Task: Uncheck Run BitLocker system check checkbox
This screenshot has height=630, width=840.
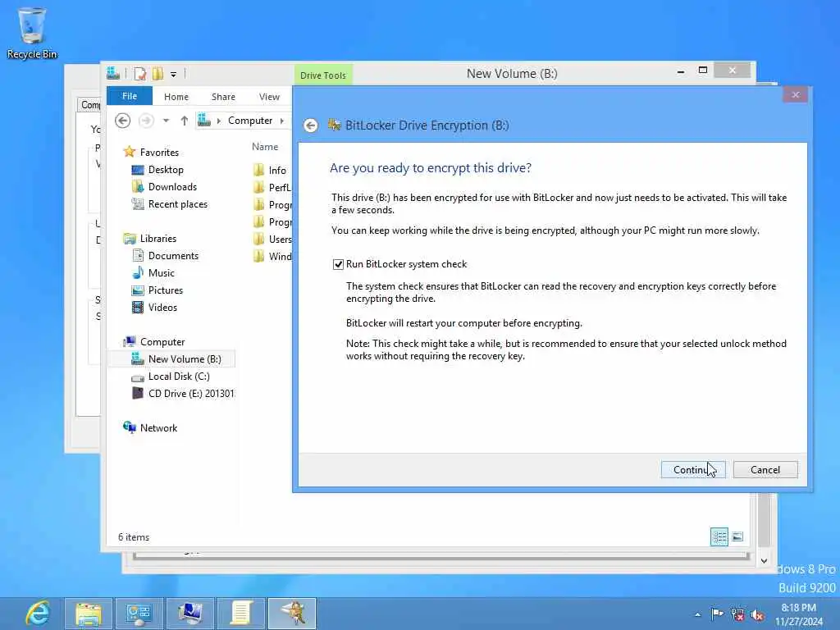Action: tap(338, 264)
